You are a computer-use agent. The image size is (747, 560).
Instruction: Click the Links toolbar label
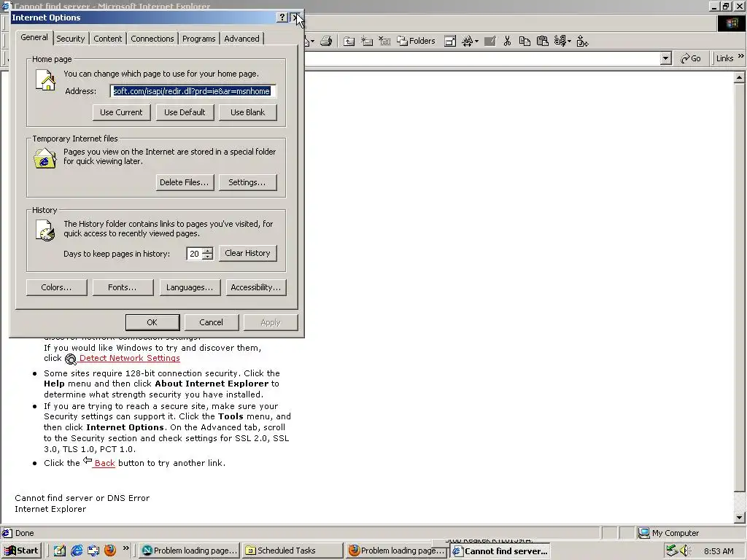click(x=724, y=58)
